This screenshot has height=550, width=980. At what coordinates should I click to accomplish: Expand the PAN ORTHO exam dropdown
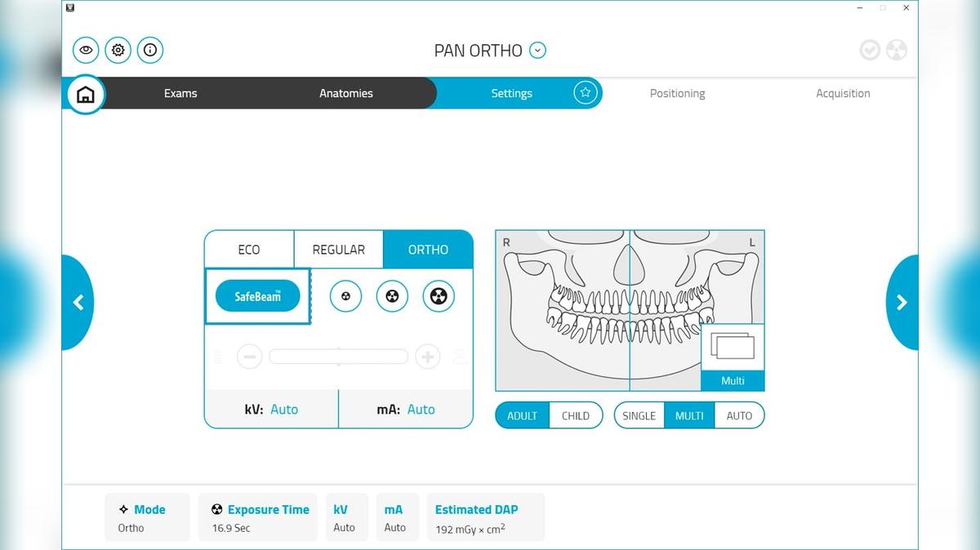point(537,50)
